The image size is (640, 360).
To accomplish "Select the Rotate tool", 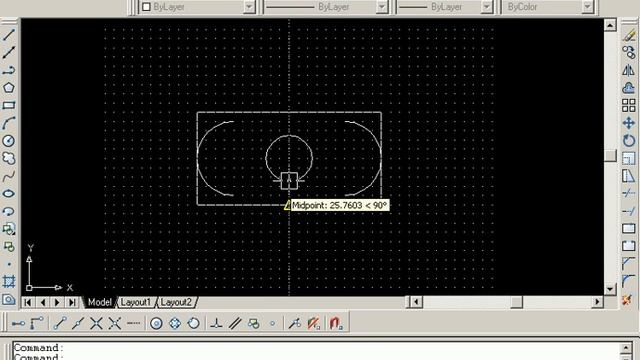I will pyautogui.click(x=629, y=141).
